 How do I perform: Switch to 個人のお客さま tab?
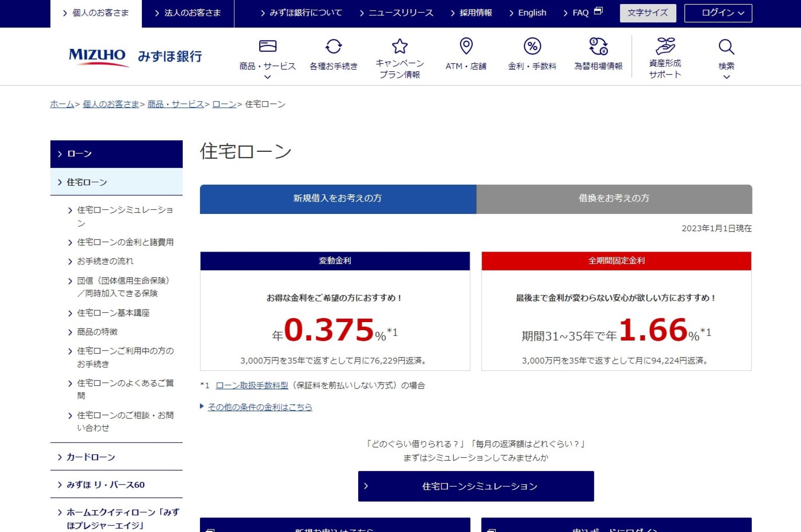coord(96,13)
